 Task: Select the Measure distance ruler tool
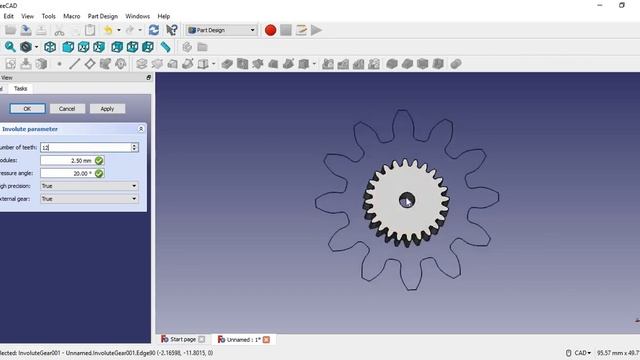[x=165, y=47]
